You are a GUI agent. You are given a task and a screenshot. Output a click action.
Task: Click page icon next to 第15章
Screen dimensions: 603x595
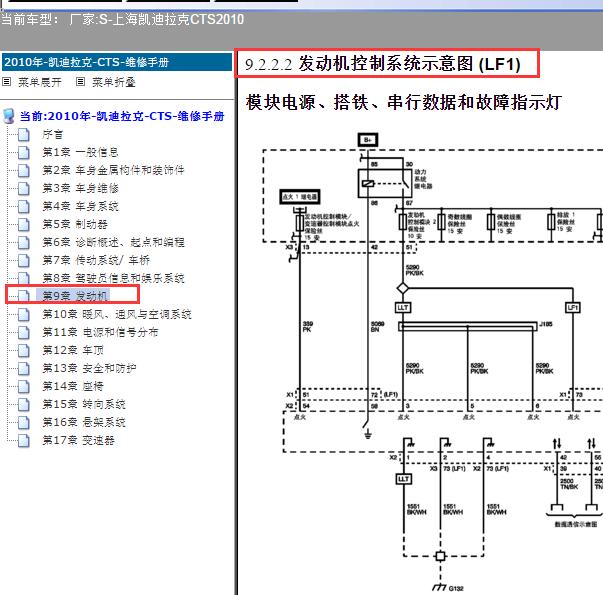(24, 405)
